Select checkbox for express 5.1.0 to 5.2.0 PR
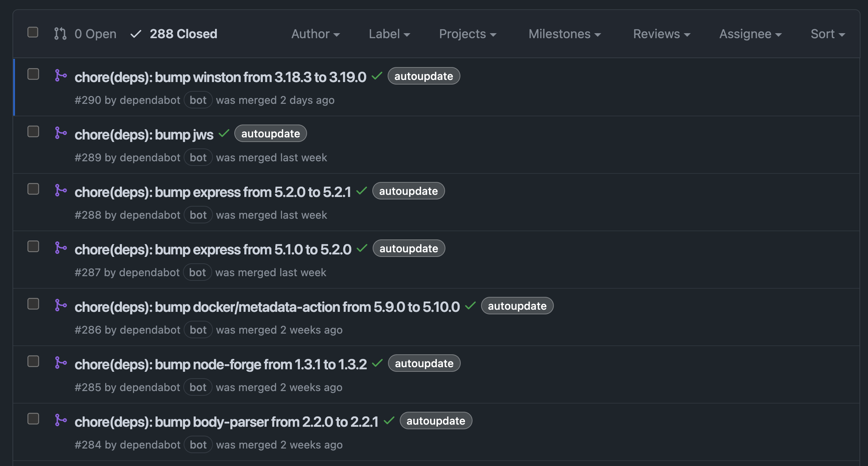The height and width of the screenshot is (466, 868). 33,247
